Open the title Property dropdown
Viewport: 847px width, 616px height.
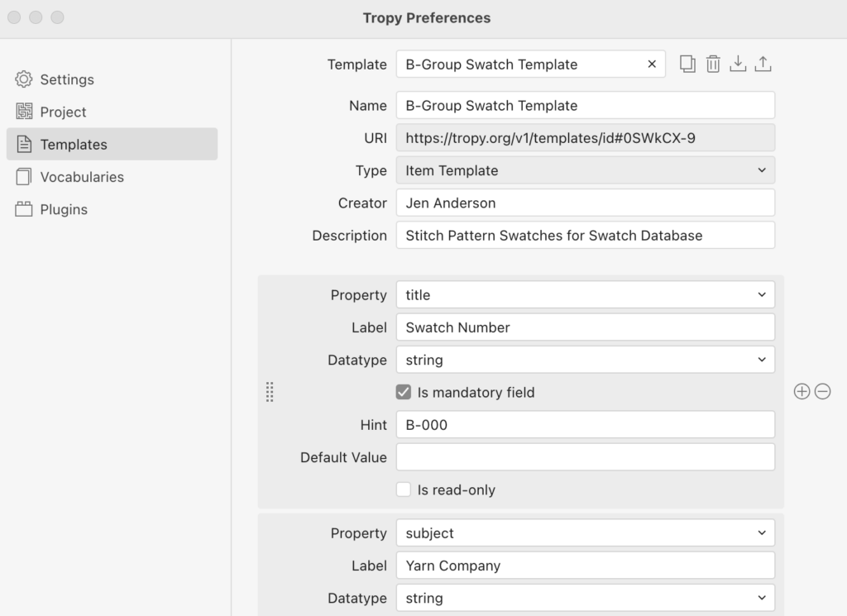pos(585,295)
